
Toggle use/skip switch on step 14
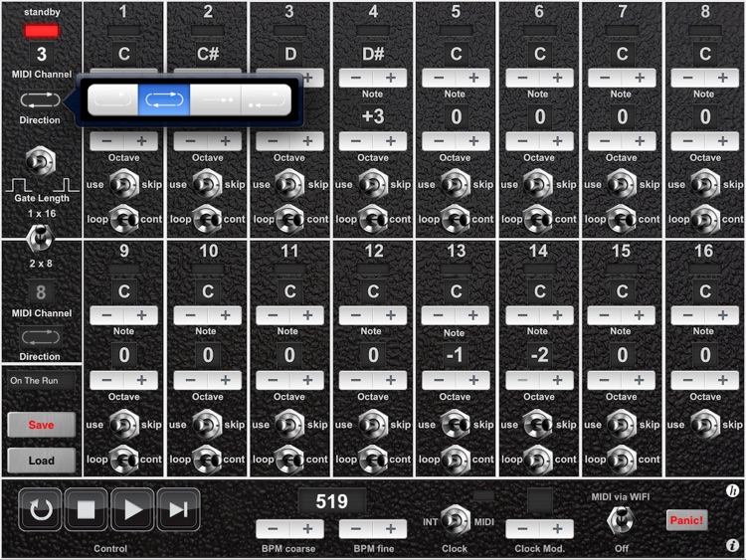click(x=538, y=425)
